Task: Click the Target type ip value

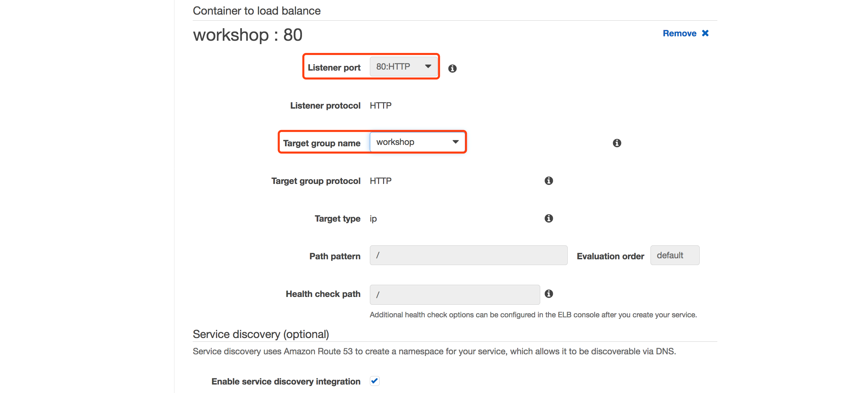Action: point(373,219)
